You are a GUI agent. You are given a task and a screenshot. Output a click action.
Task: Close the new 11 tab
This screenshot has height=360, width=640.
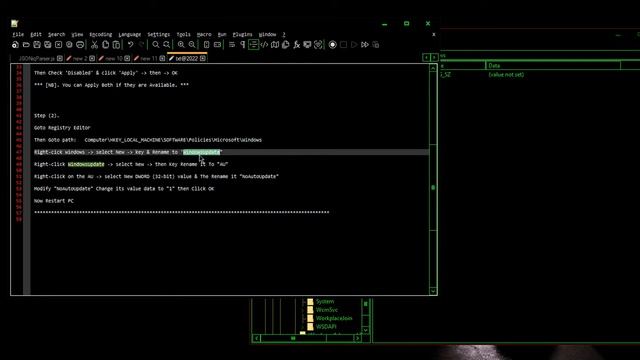click(x=162, y=58)
